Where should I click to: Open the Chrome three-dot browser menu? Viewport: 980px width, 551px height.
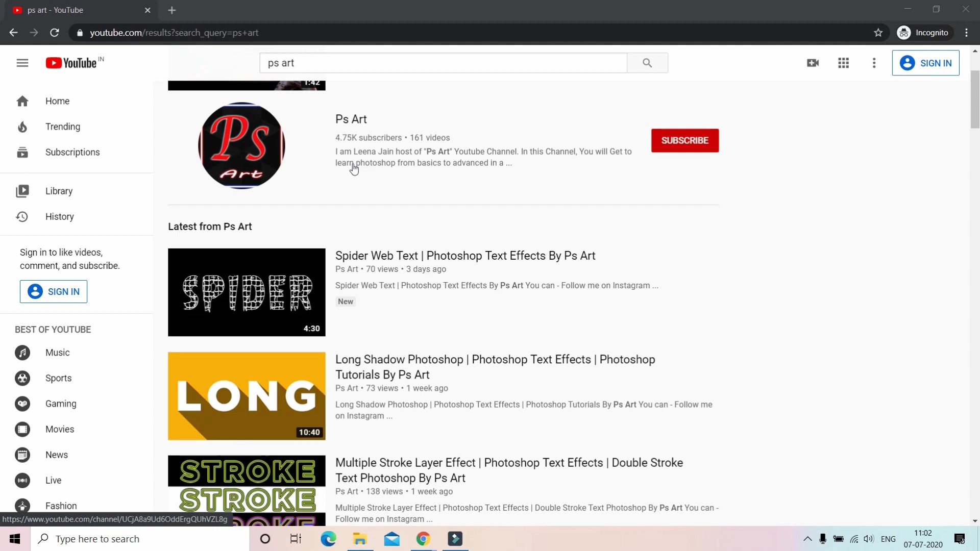click(x=967, y=33)
